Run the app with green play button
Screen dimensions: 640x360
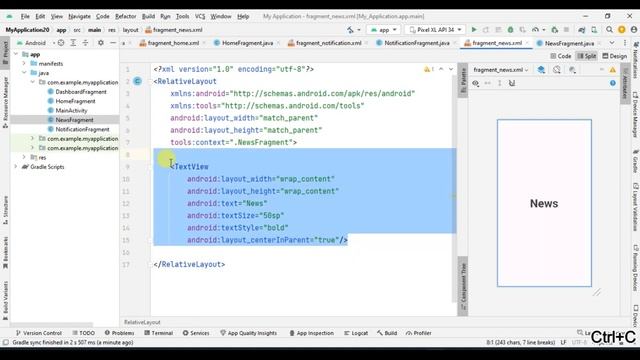pyautogui.click(x=474, y=30)
